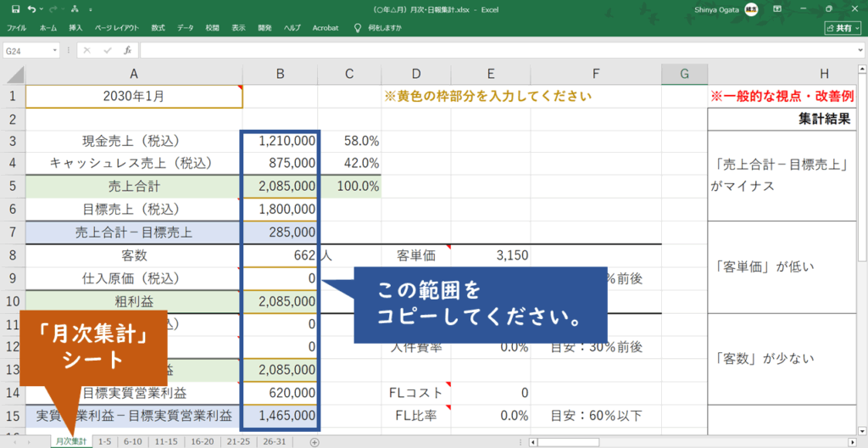Select the 2030年1月 yellow-bordered cell
This screenshot has height=448, width=868.
coord(134,96)
